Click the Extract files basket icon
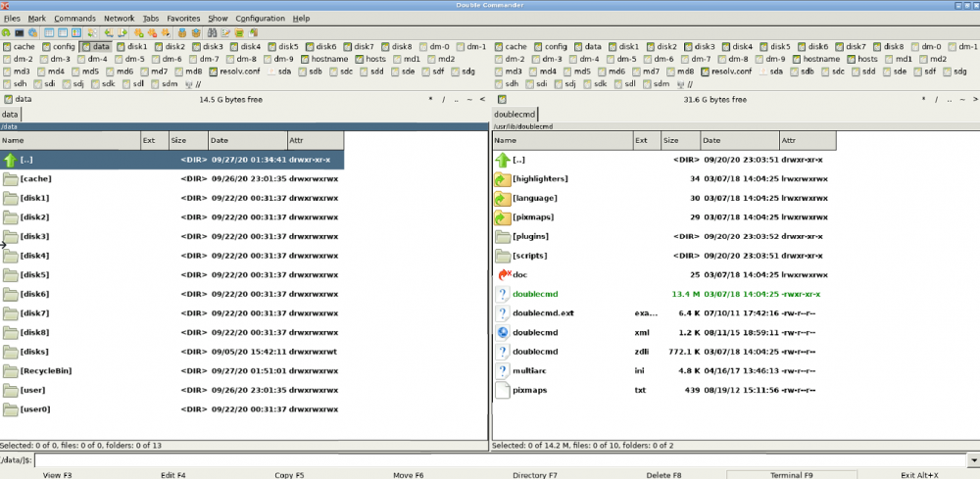This screenshot has width=980, height=479. click(x=196, y=32)
